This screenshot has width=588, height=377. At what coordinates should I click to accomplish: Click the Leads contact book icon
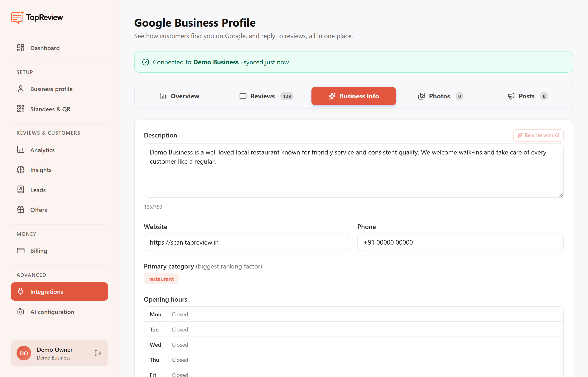(20, 190)
